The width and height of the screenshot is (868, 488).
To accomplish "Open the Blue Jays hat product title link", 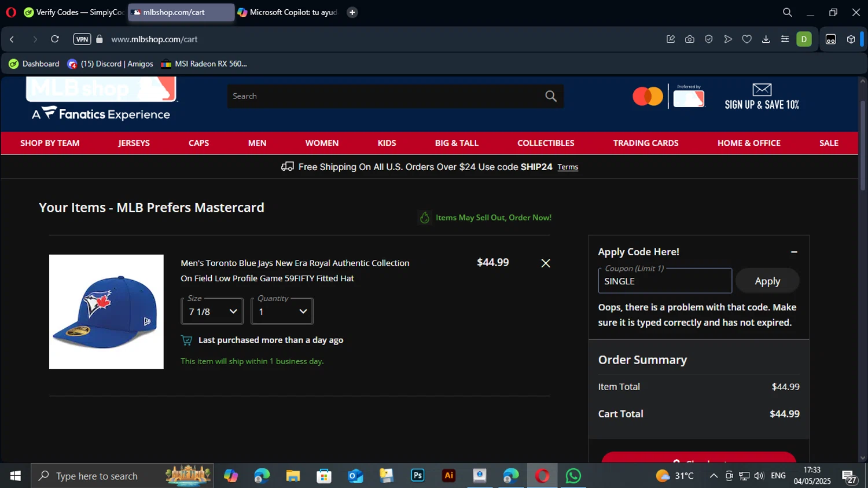I will [295, 270].
